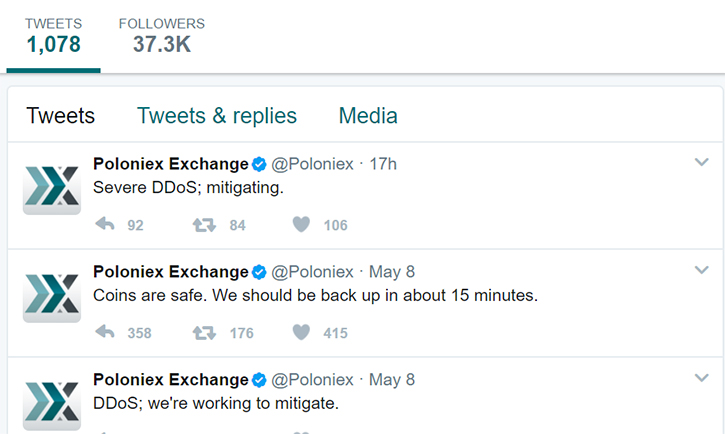Select the Tweets timeline tab
725x434 pixels.
[x=61, y=116]
